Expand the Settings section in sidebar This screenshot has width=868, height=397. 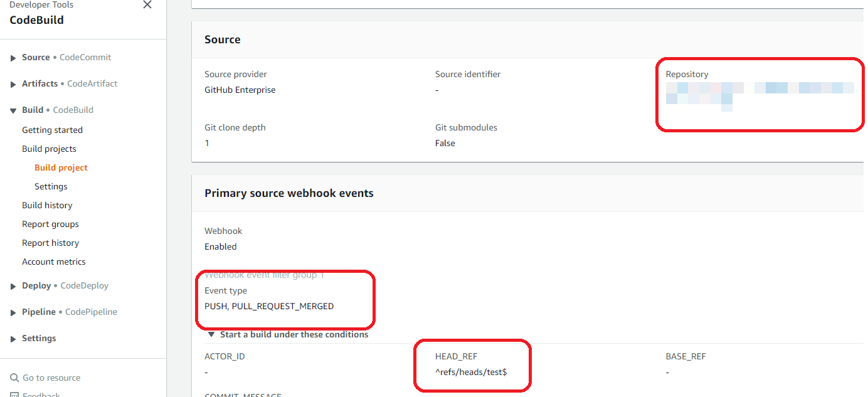click(14, 339)
